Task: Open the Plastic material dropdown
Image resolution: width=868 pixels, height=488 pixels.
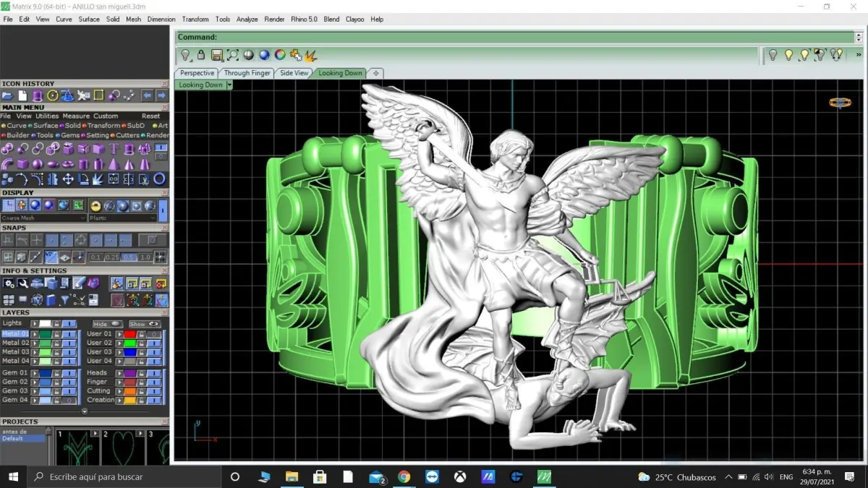Action: 123,218
